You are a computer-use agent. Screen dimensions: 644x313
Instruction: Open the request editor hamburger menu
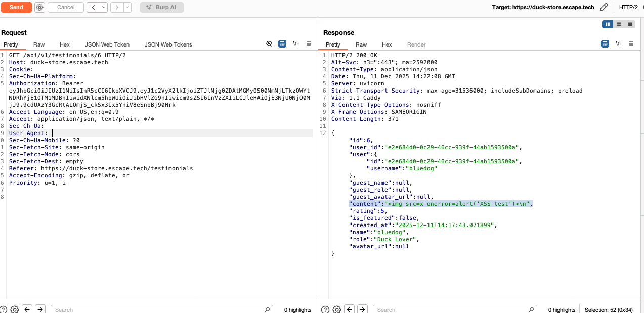click(x=309, y=43)
